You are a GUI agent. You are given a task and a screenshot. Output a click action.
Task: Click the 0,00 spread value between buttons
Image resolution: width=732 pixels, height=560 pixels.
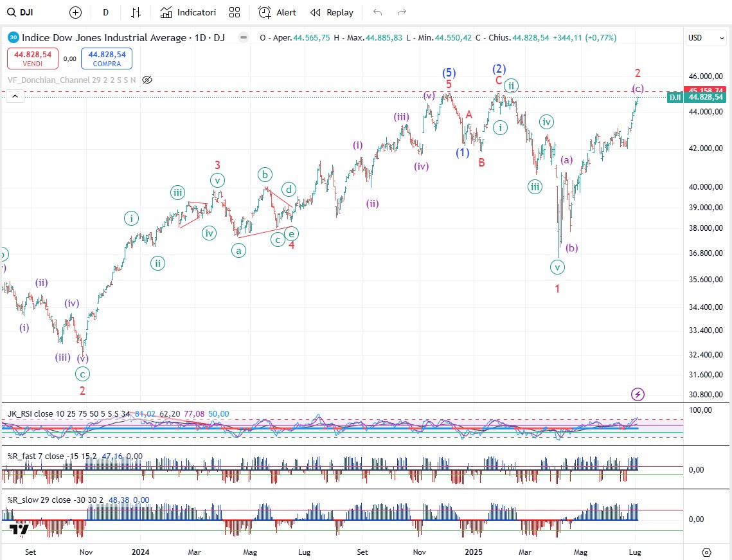[x=70, y=59]
